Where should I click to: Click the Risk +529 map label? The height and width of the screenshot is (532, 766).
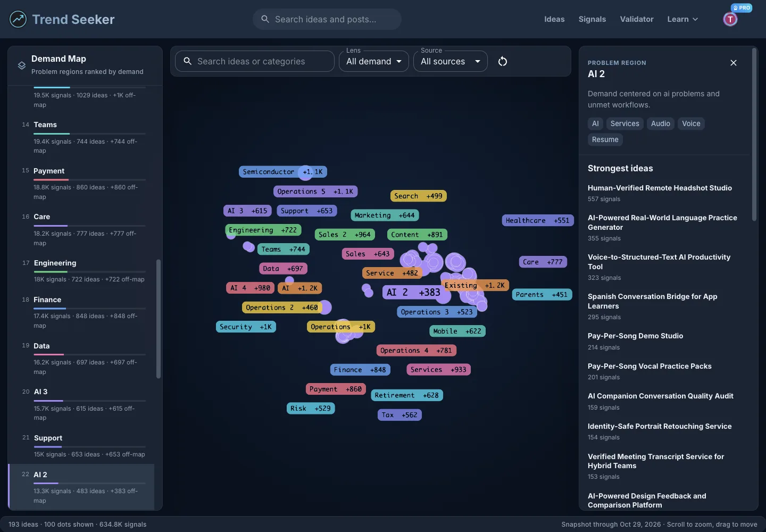(x=311, y=409)
